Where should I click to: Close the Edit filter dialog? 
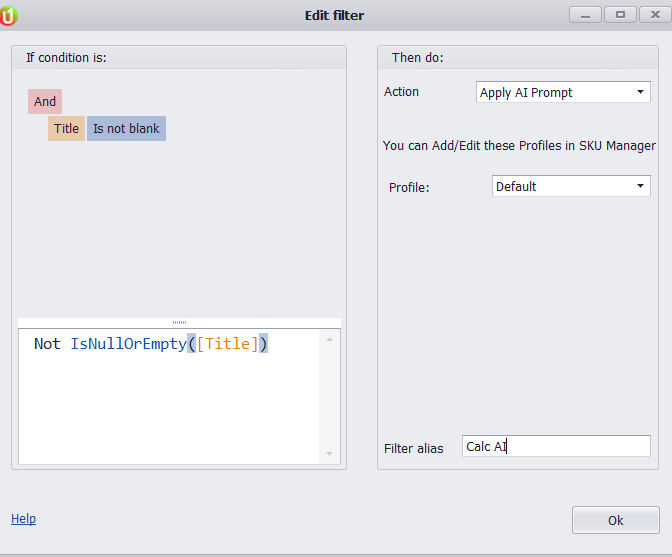click(x=655, y=15)
